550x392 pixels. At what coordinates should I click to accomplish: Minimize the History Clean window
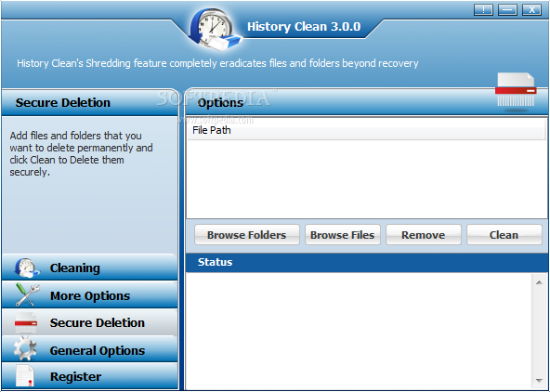507,10
